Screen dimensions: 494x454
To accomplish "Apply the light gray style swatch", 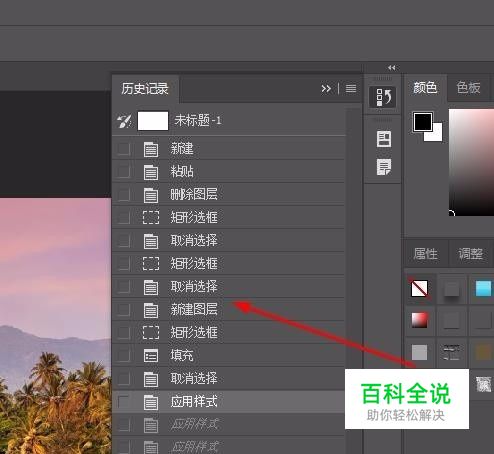I will point(419,352).
